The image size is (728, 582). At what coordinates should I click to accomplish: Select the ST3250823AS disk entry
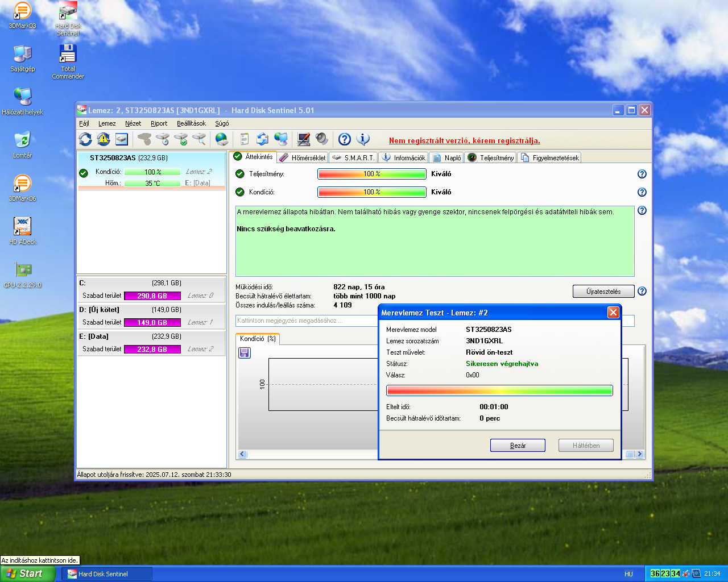[x=152, y=170]
